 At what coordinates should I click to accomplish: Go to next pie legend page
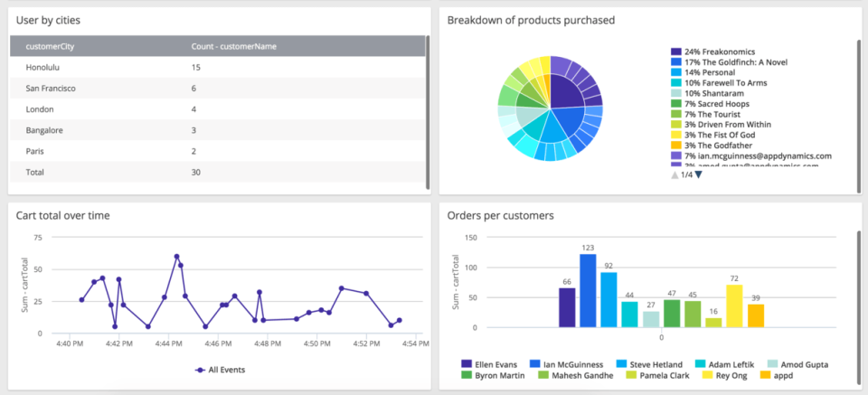[698, 174]
